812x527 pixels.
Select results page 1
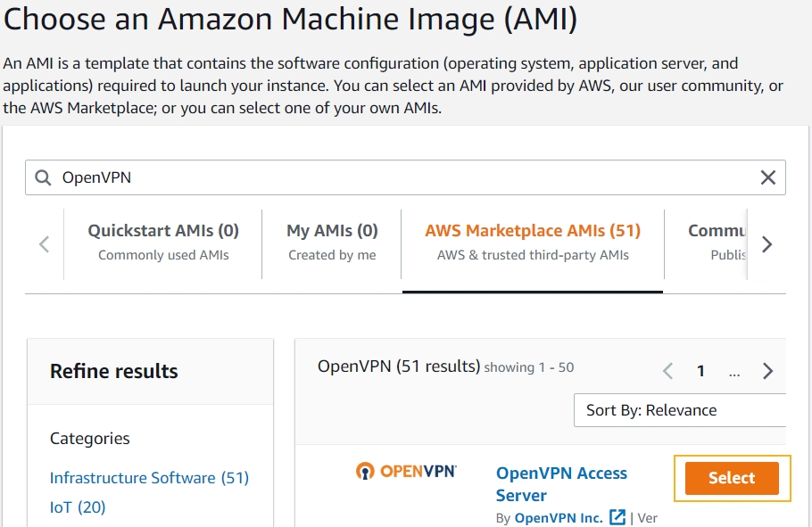click(x=700, y=371)
